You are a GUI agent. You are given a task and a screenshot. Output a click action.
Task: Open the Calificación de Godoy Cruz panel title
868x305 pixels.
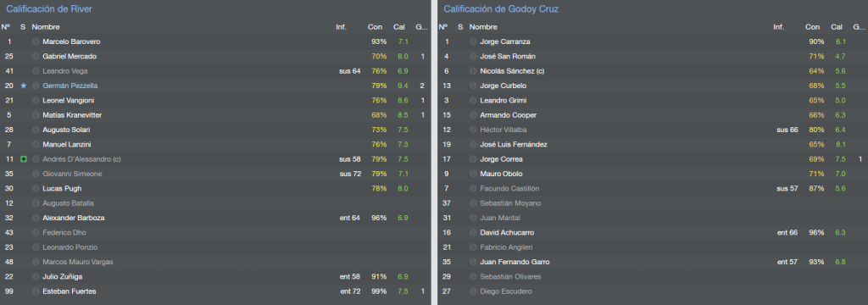[501, 8]
